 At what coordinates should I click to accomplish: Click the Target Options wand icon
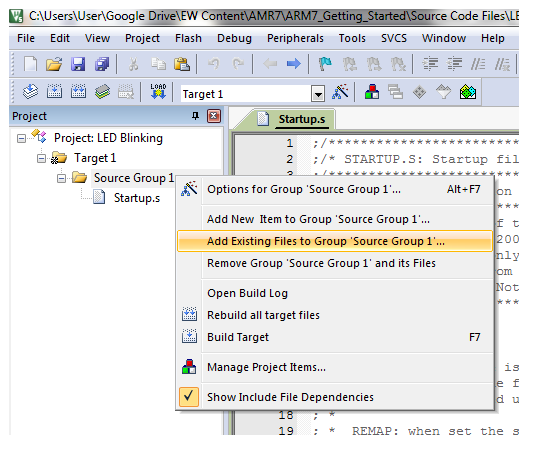(340, 92)
